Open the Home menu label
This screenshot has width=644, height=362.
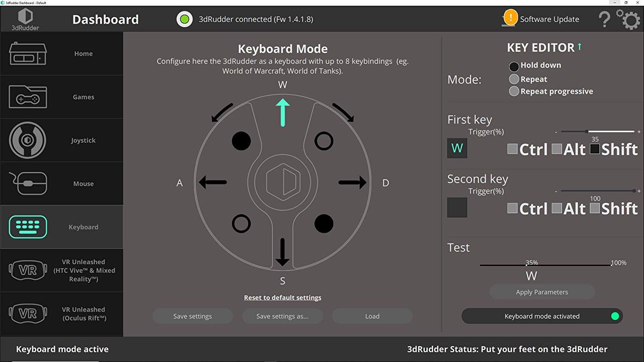(x=83, y=54)
